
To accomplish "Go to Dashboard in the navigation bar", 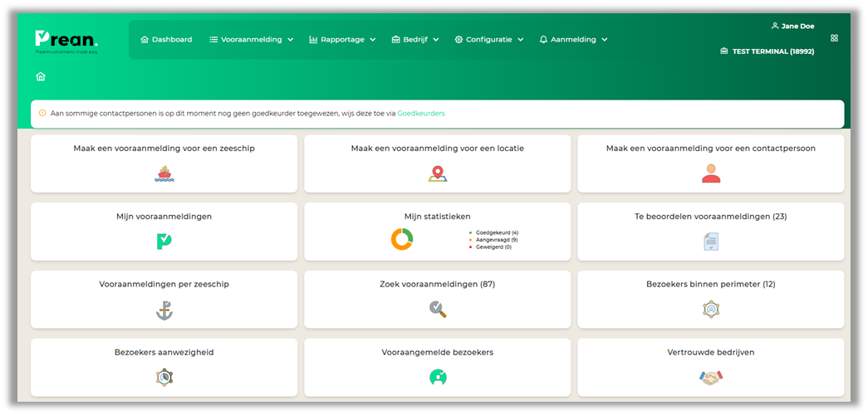I will point(166,39).
